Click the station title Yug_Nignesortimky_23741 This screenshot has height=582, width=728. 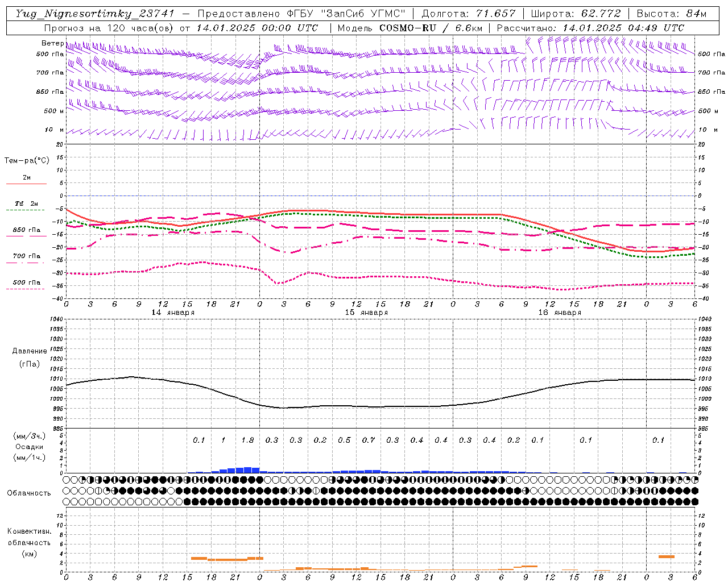click(x=95, y=14)
